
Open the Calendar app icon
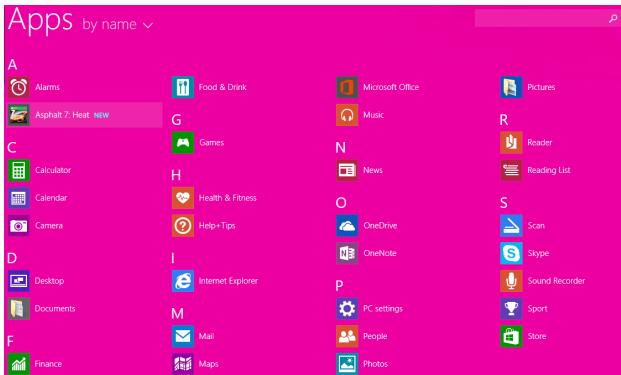coord(19,198)
